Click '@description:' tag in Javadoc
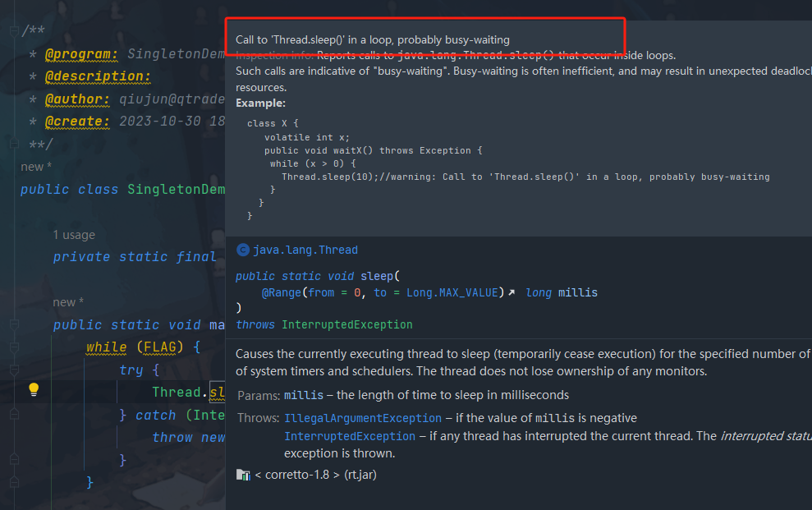The width and height of the screenshot is (812, 510). coord(98,76)
